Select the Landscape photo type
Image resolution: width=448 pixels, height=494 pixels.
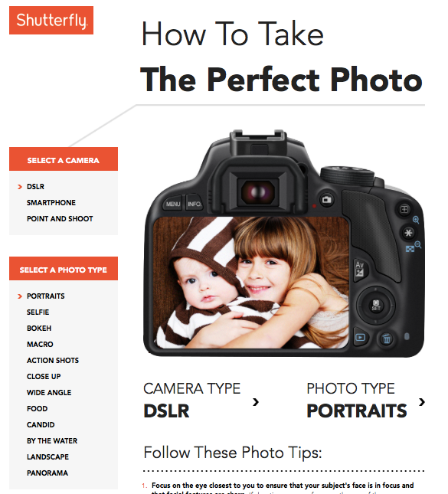(48, 456)
